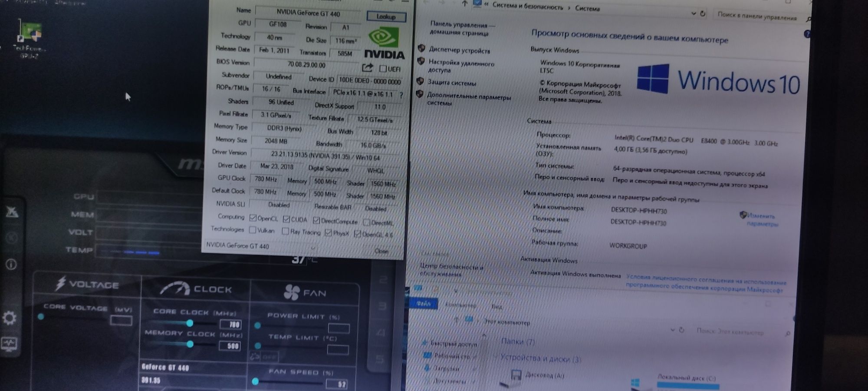Open the TechPowerUp GPU-Z desktop shortcut
The width and height of the screenshot is (868, 391).
tap(30, 39)
